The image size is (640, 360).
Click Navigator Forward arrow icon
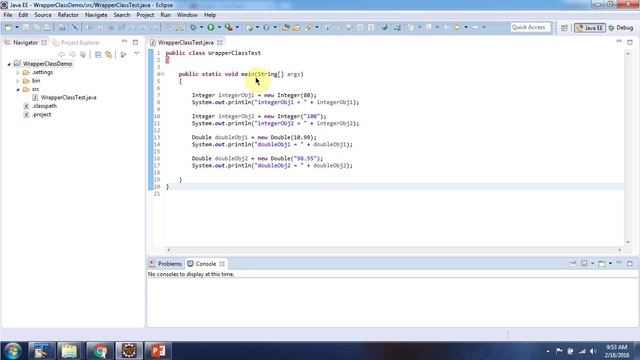[x=72, y=54]
